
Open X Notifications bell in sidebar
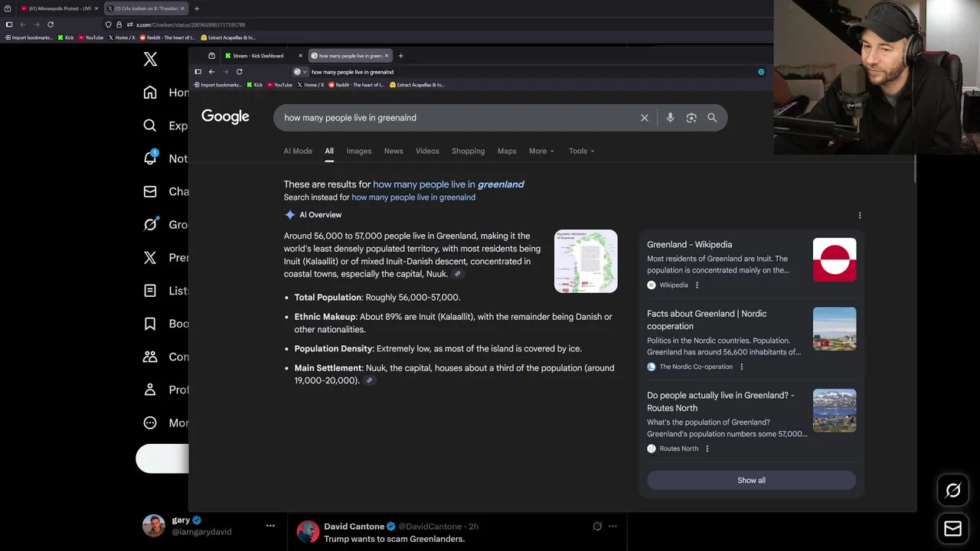(151, 158)
